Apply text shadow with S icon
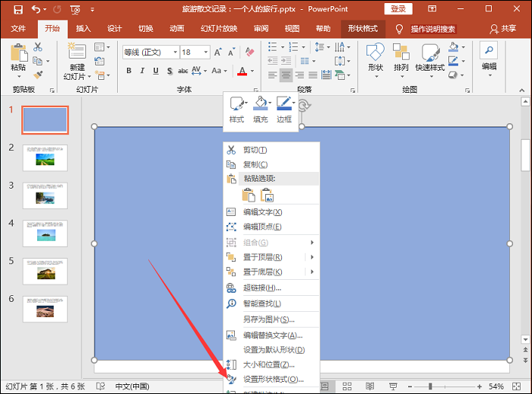This screenshot has width=532, height=394. pos(169,71)
